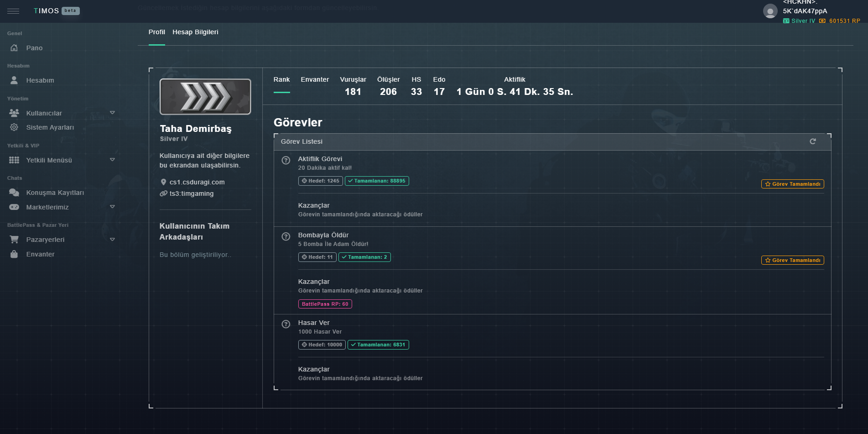The width and height of the screenshot is (868, 434).
Task: Click help icon for Bombayla Öldür
Action: point(286,236)
